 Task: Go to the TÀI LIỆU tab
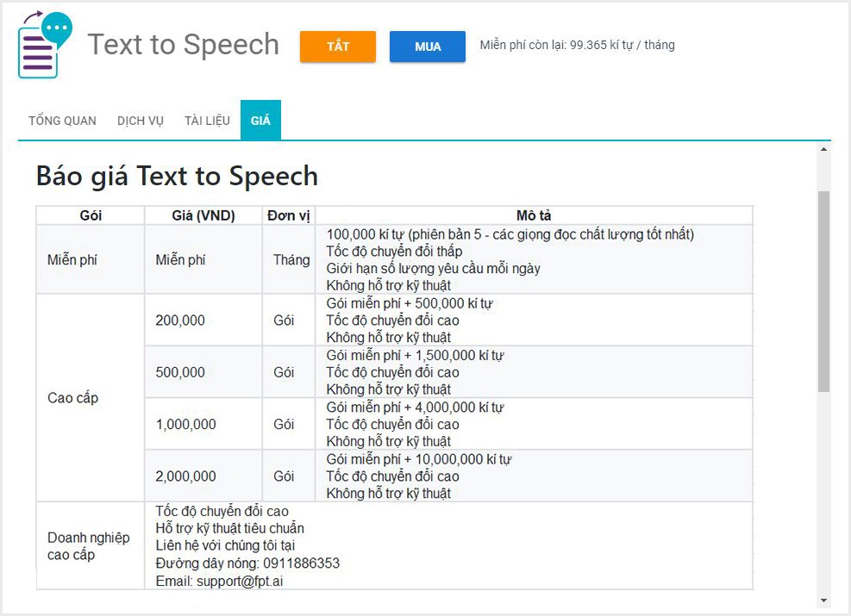[x=207, y=121]
